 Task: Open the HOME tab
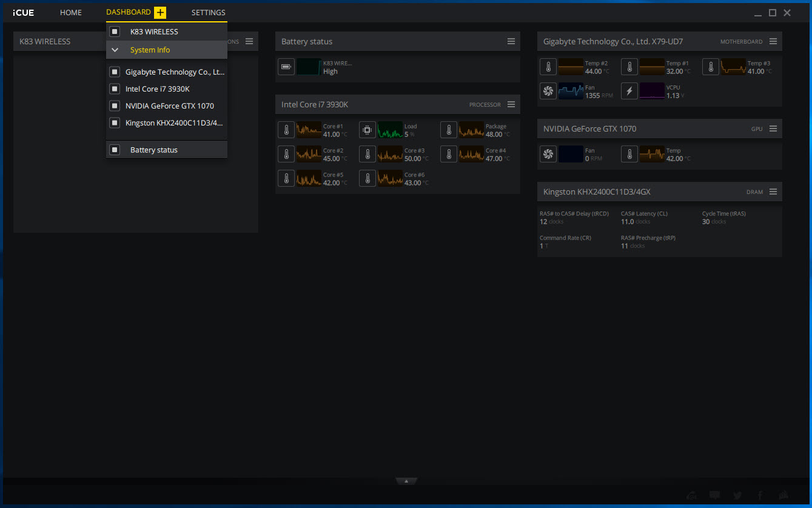click(71, 12)
